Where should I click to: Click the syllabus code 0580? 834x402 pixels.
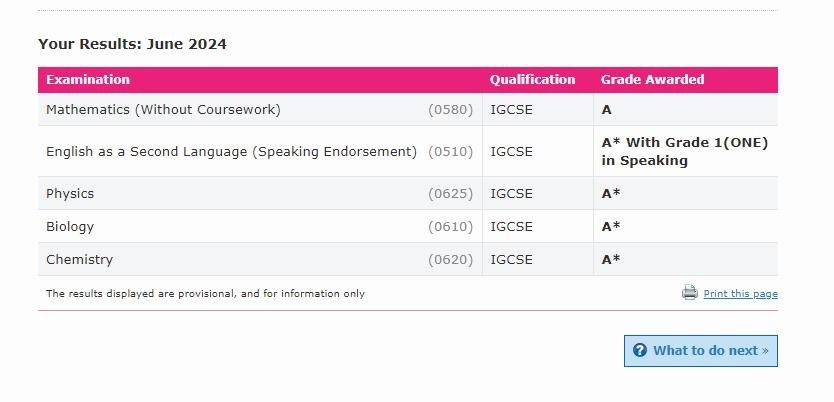pos(451,110)
